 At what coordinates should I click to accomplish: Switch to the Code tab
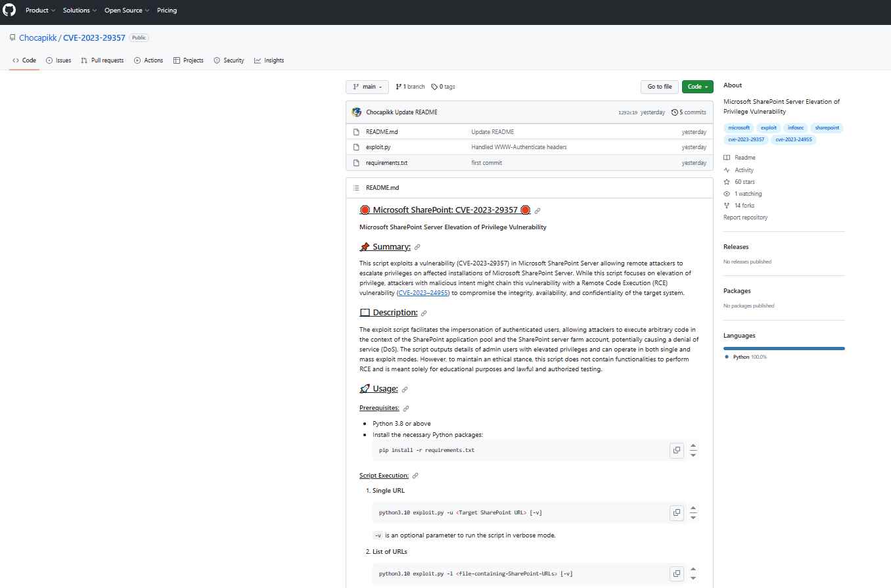(x=24, y=60)
